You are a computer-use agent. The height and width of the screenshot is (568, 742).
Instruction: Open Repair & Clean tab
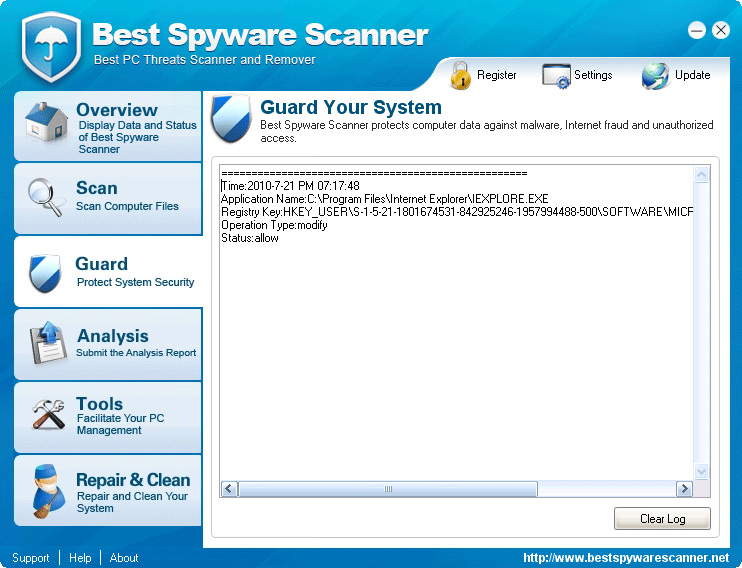[x=108, y=490]
